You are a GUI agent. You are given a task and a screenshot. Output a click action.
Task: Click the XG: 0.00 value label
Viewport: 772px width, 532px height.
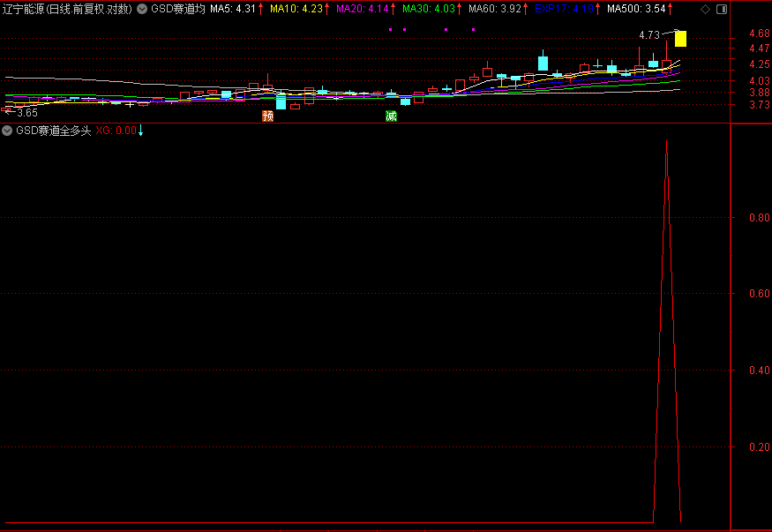click(115, 131)
